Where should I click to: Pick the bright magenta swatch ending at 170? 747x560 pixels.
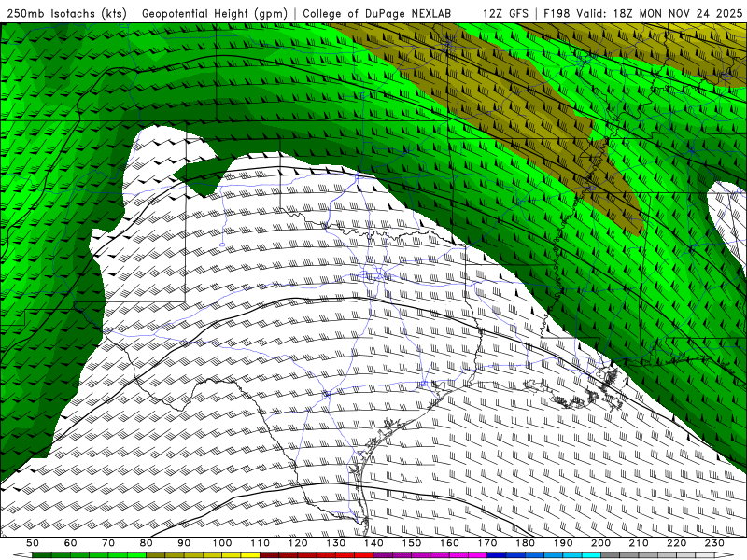pyautogui.click(x=478, y=555)
